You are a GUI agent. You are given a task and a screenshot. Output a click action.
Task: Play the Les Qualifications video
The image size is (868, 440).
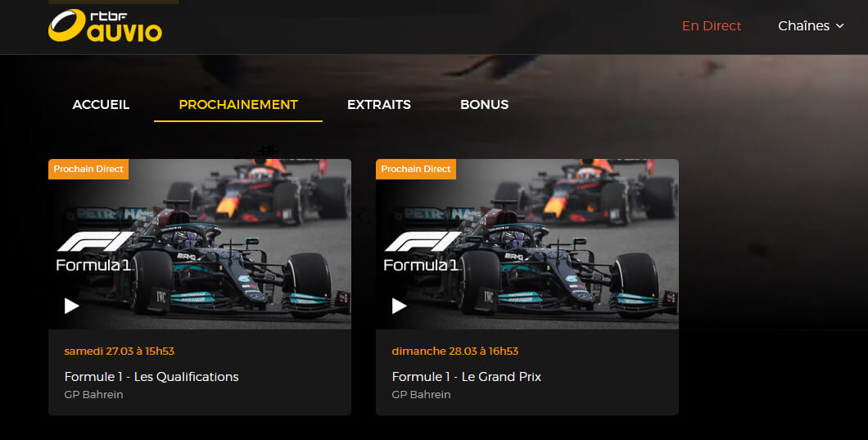pos(72,306)
